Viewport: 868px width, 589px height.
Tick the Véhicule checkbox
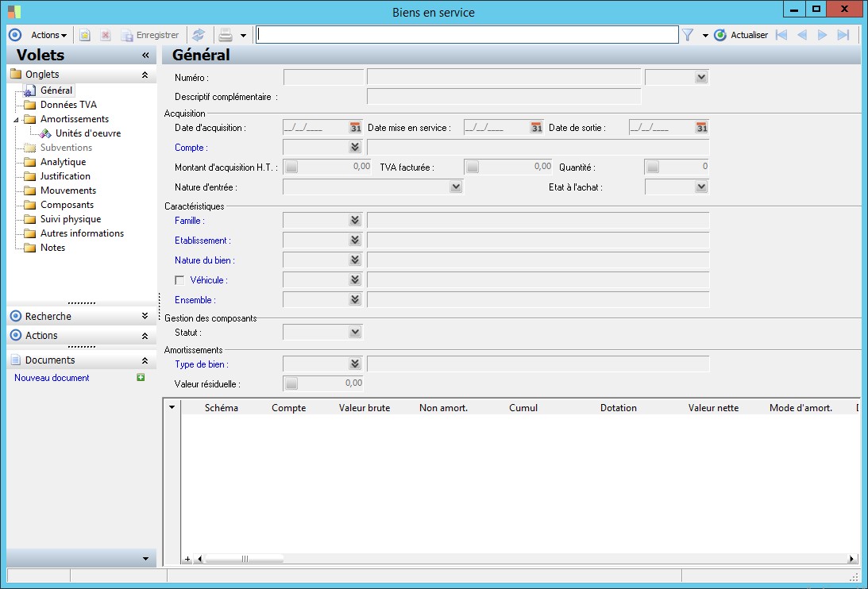(x=179, y=280)
